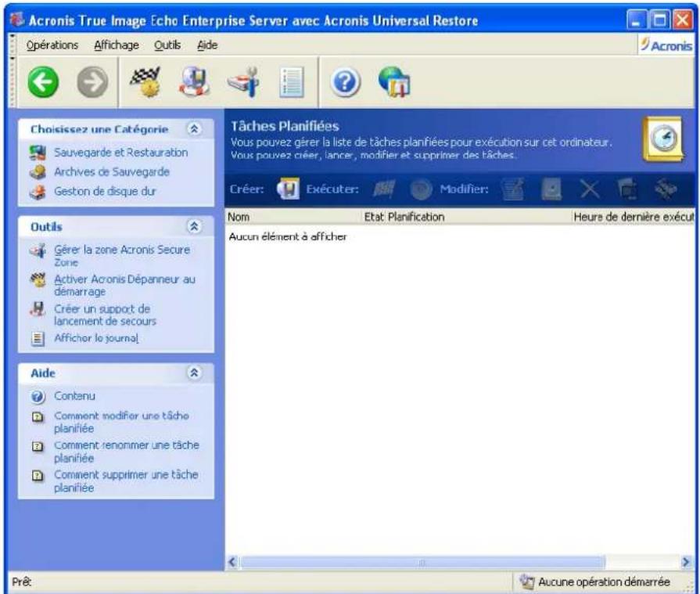The height and width of the screenshot is (594, 700).
Task: Click the edit task pencil icon
Action: click(x=512, y=189)
